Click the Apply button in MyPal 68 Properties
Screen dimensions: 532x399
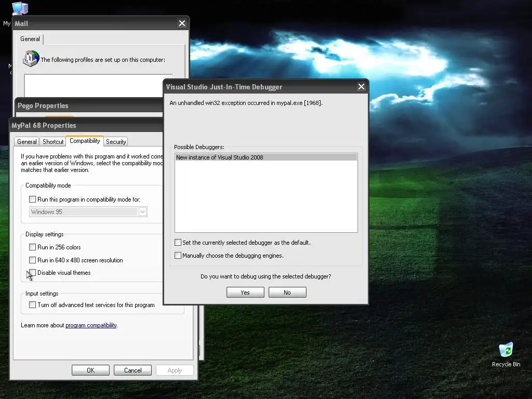click(x=175, y=370)
